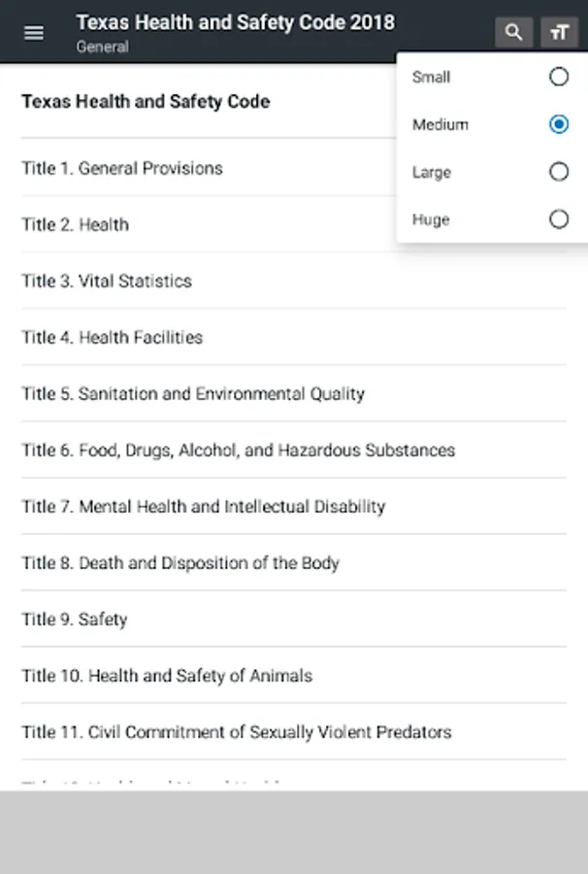Open Title 2. Health
The width and height of the screenshot is (588, 874).
point(76,224)
